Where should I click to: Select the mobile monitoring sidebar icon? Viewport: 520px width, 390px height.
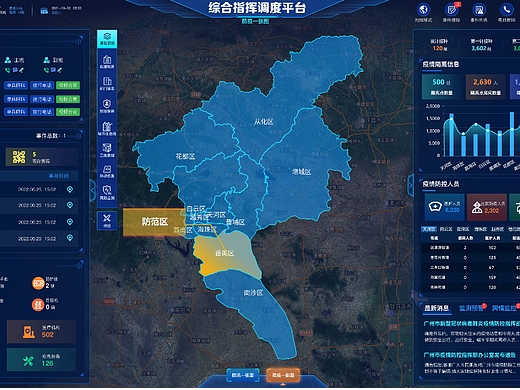coord(107,171)
